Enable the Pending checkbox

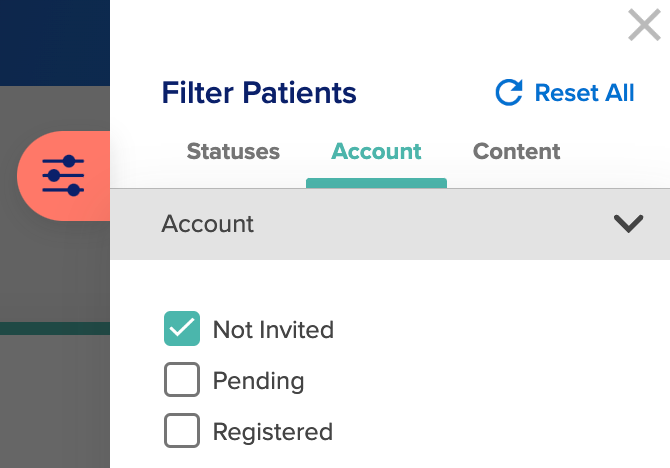(x=182, y=380)
